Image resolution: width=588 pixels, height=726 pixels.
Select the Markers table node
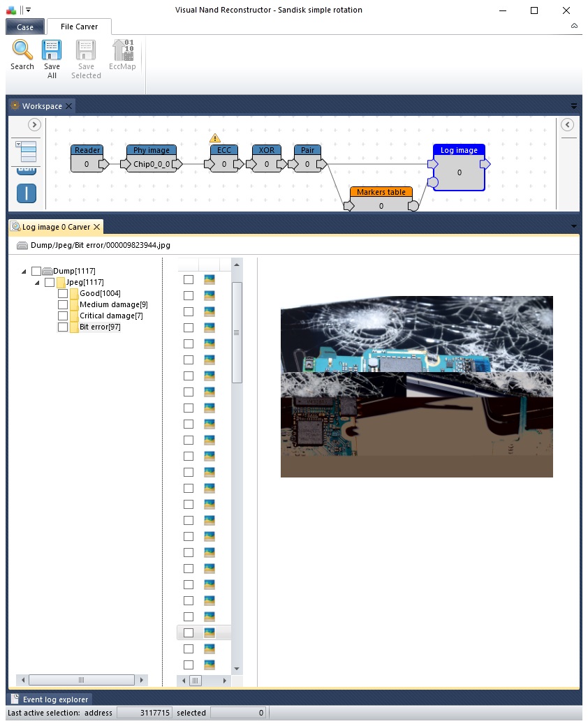click(x=381, y=199)
